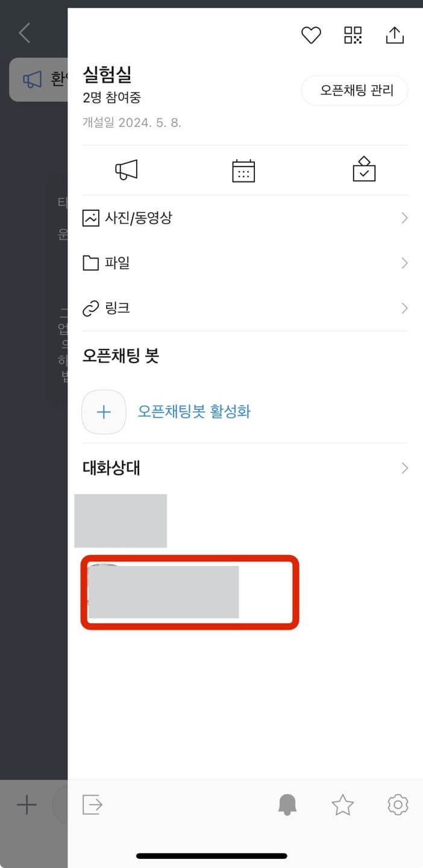Click the 오픈채팅봇 활성화 link
This screenshot has width=423, height=868.
[x=194, y=412]
